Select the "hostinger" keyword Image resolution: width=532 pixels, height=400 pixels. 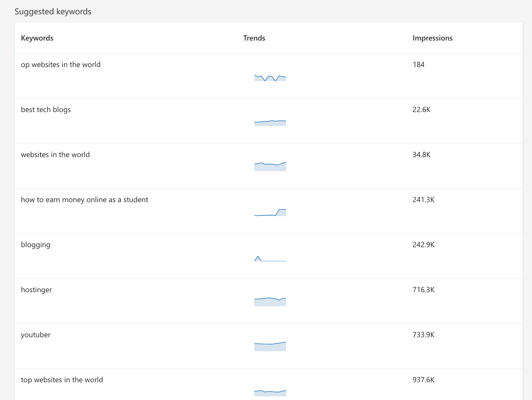pyautogui.click(x=37, y=290)
